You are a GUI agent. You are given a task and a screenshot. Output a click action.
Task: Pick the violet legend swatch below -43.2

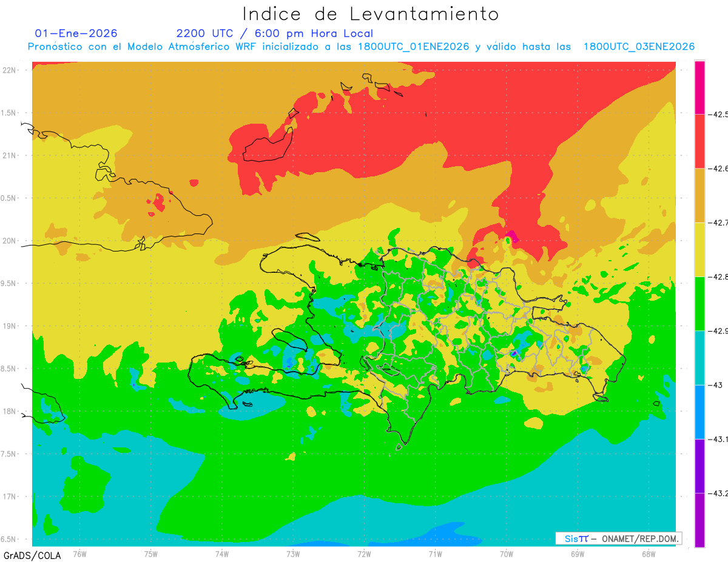pos(699,520)
